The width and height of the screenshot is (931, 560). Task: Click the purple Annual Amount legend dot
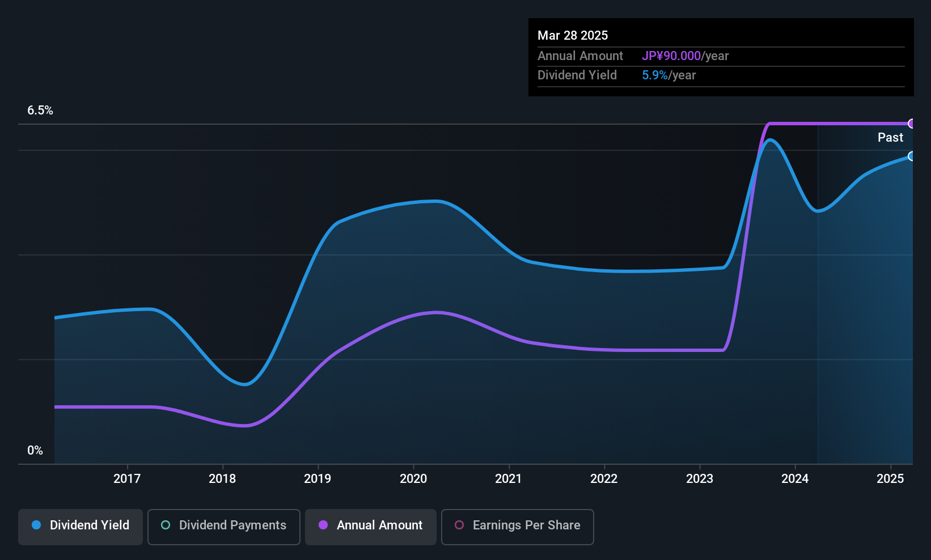(323, 525)
